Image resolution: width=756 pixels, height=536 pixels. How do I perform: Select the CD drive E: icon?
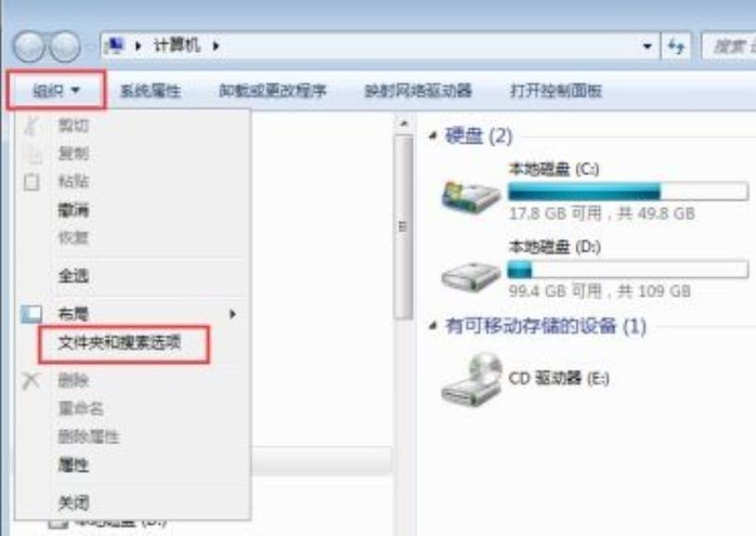coord(471,380)
